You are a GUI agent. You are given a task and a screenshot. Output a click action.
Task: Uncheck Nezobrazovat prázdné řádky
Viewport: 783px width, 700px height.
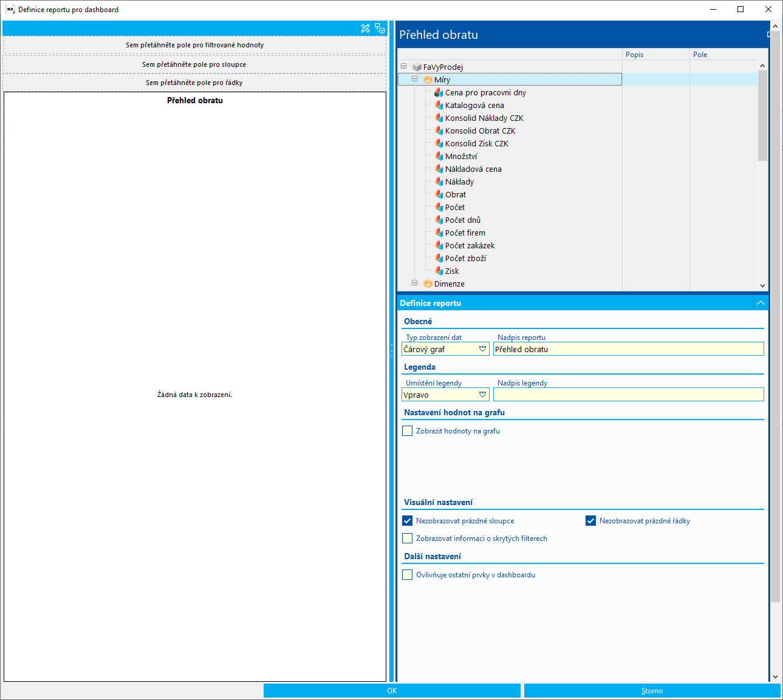pyautogui.click(x=590, y=521)
